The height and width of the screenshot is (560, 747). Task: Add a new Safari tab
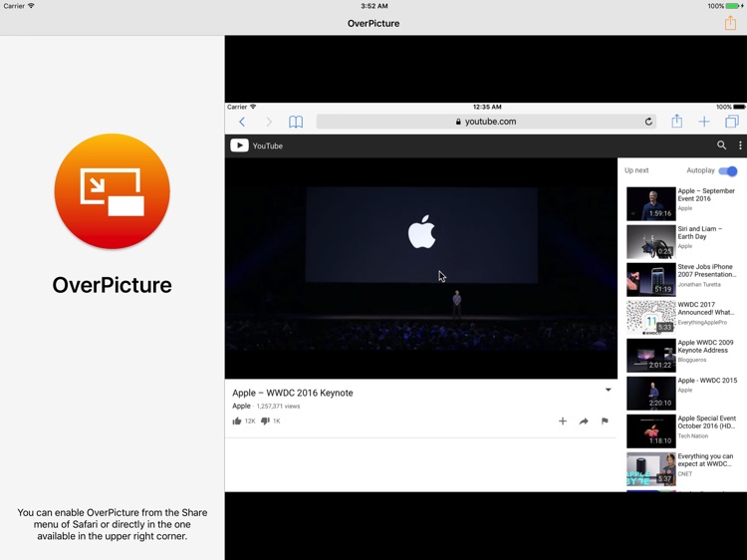(x=704, y=122)
